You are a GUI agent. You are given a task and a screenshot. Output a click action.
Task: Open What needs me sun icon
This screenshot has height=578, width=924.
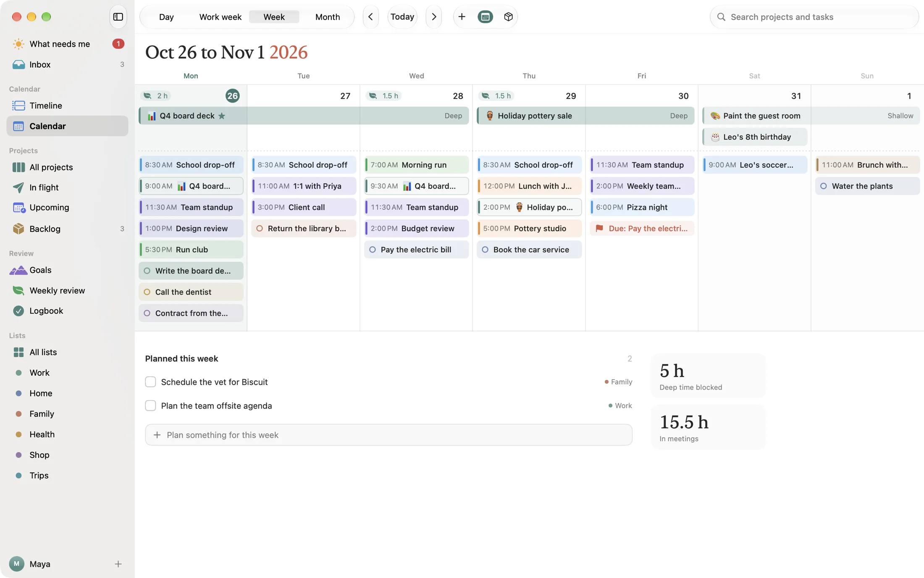click(18, 44)
